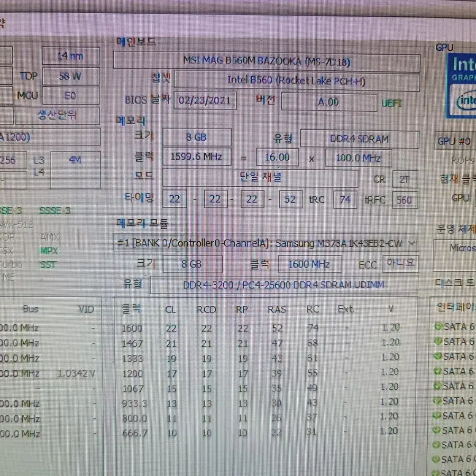Click the memory multiplier value 16.00
476x476 pixels.
[277, 157]
